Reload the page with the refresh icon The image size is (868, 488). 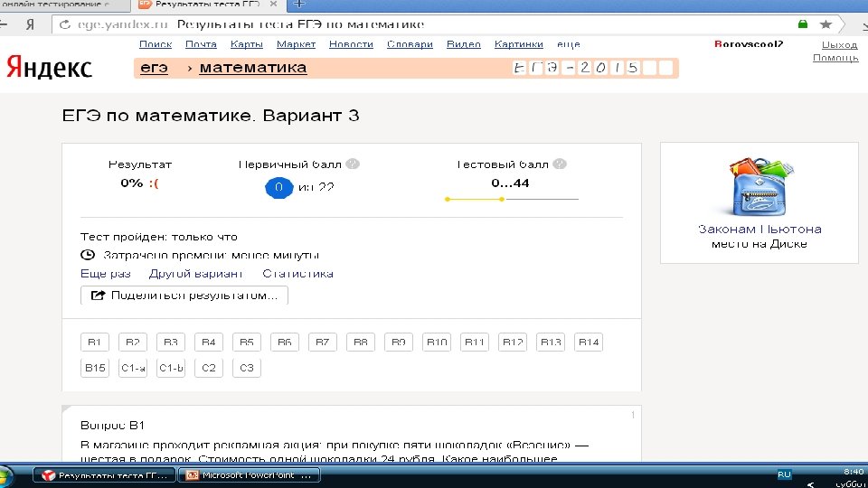coord(65,24)
